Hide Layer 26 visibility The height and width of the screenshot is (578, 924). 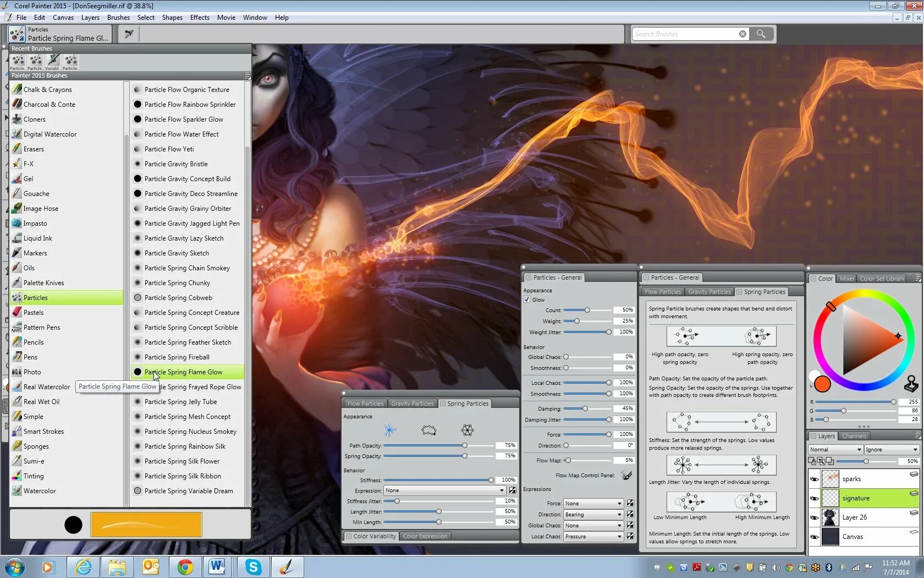point(814,517)
